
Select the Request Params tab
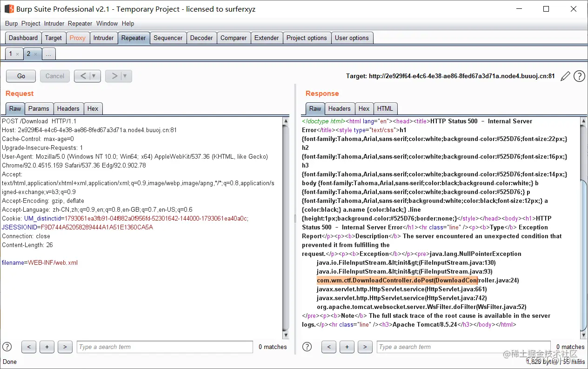pyautogui.click(x=39, y=108)
